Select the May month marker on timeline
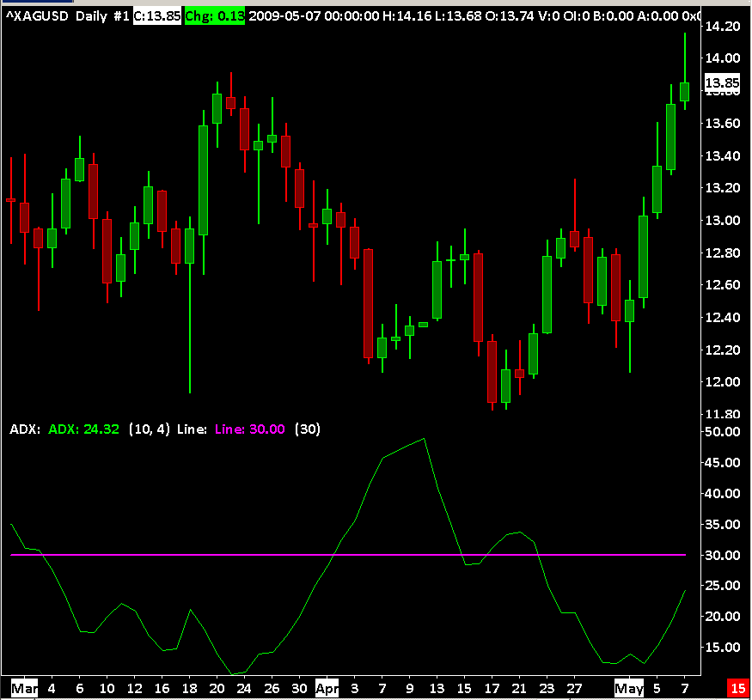 tap(629, 689)
